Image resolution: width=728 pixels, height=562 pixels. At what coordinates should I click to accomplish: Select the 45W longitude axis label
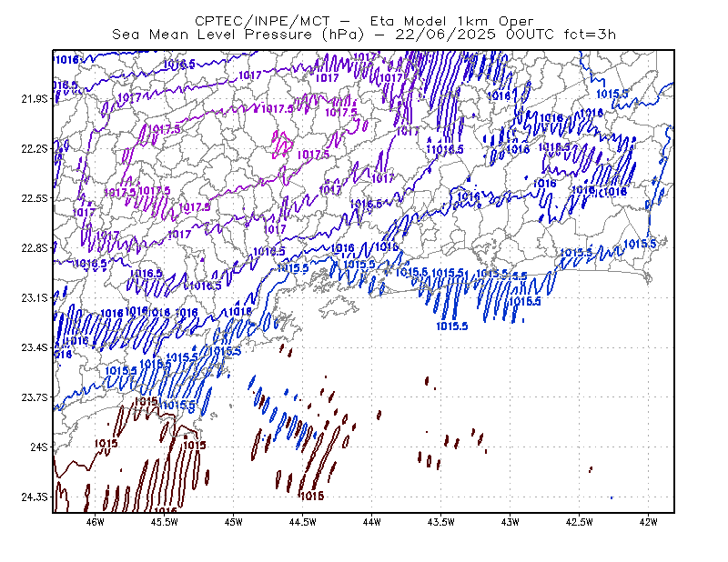[x=234, y=522]
